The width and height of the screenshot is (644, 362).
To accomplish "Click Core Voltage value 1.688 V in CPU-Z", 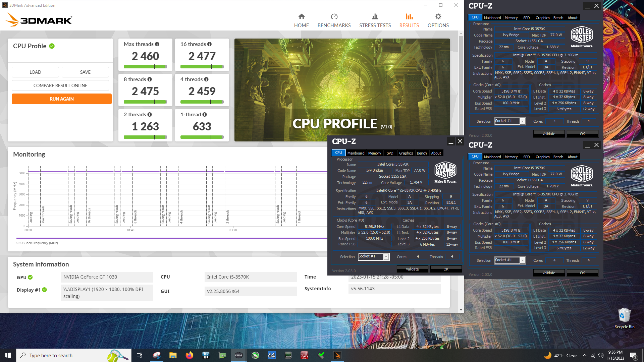I will coord(552,47).
